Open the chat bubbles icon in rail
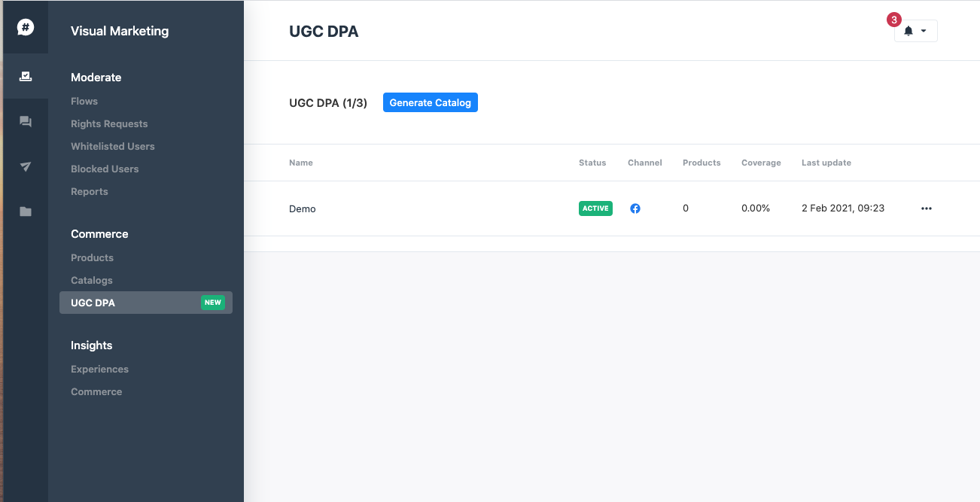This screenshot has height=502, width=980. point(26,122)
